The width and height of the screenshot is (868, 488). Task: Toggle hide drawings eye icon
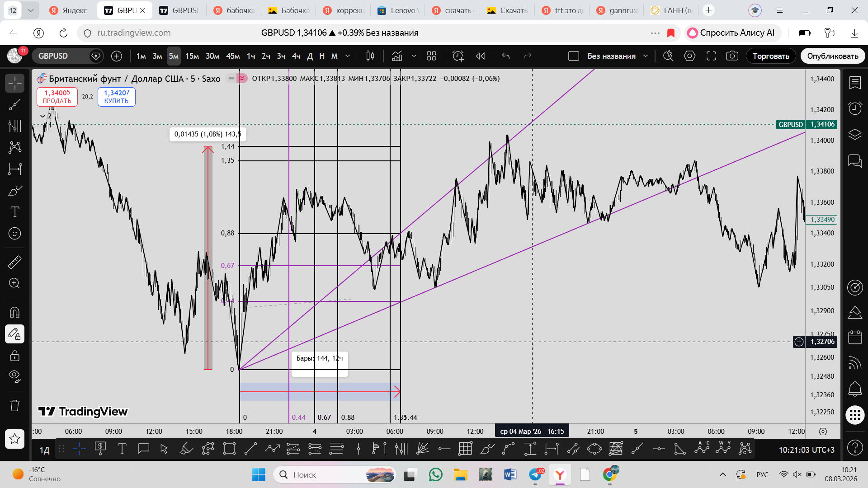[x=14, y=376]
